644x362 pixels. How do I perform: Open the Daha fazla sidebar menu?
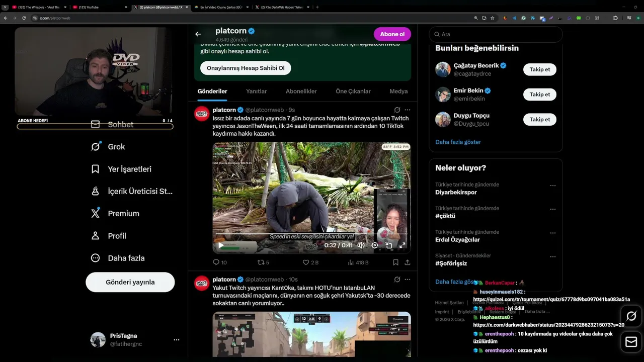(117, 258)
